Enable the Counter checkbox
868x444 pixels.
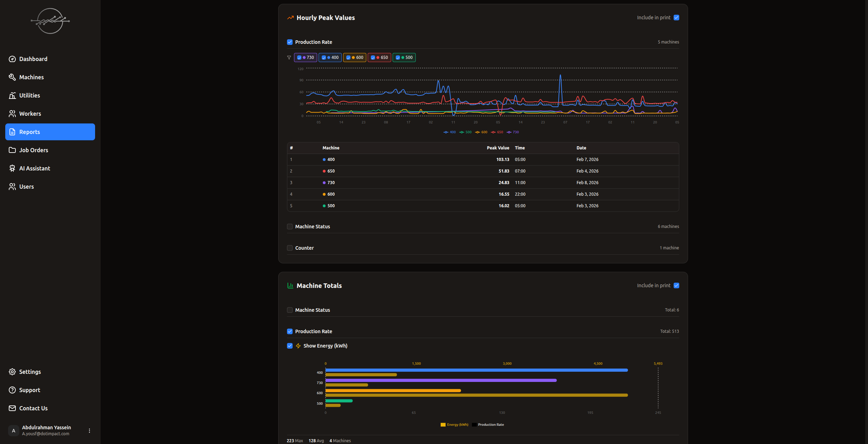(290, 248)
